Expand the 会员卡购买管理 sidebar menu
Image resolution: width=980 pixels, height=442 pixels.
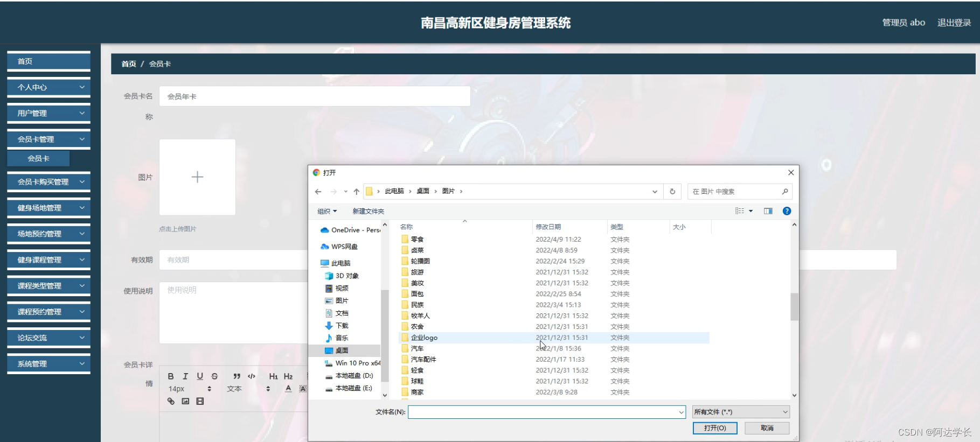48,182
